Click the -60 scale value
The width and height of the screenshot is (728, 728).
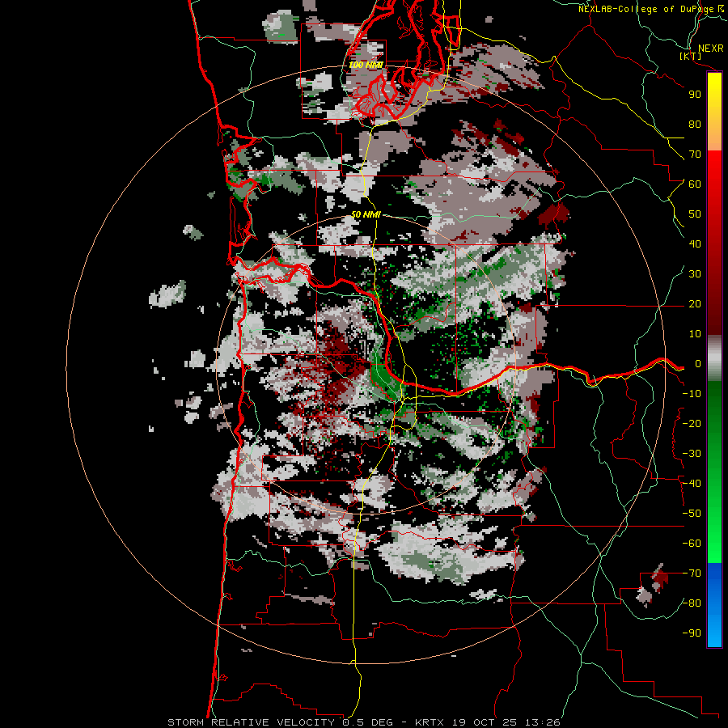pyautogui.click(x=692, y=544)
